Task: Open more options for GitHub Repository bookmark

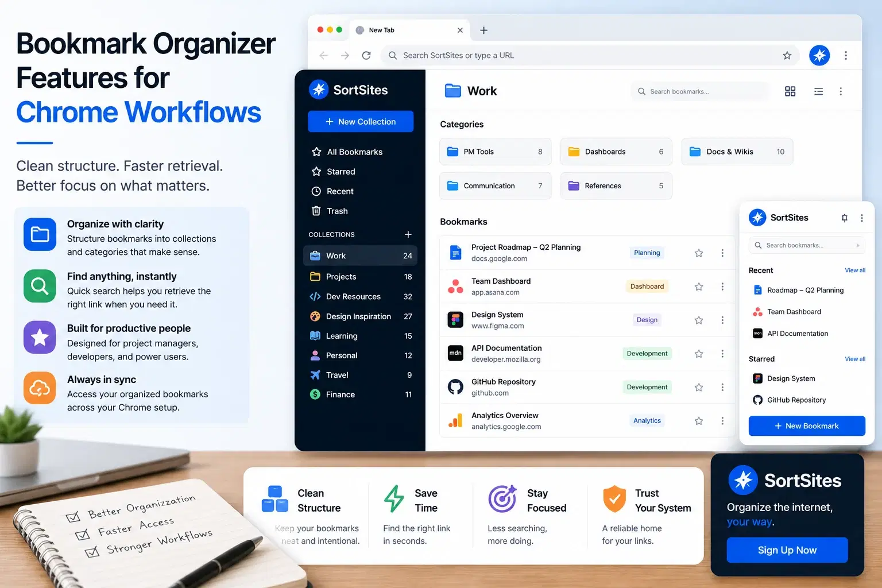Action: point(722,387)
